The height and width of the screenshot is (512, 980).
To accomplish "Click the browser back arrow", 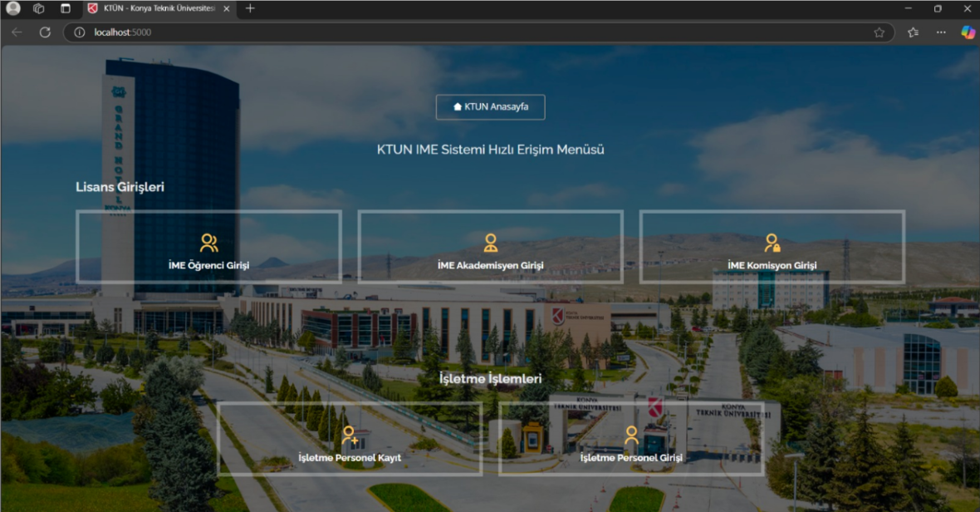I will pos(17,32).
